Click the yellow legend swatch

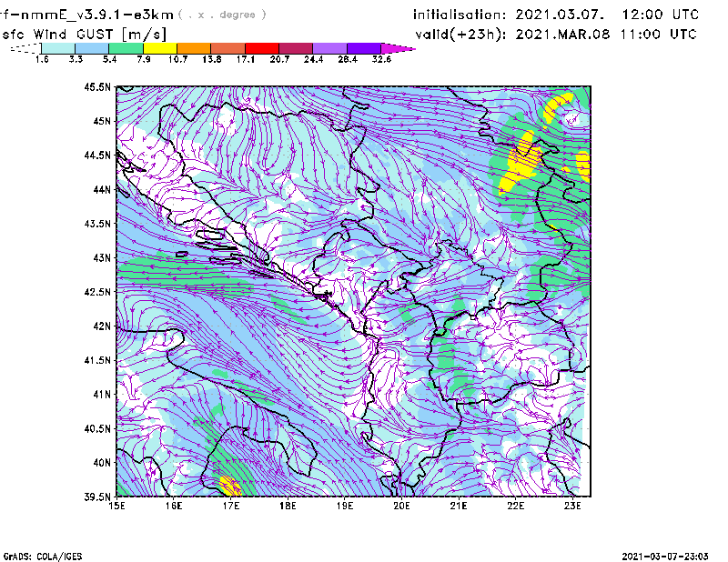click(160, 48)
